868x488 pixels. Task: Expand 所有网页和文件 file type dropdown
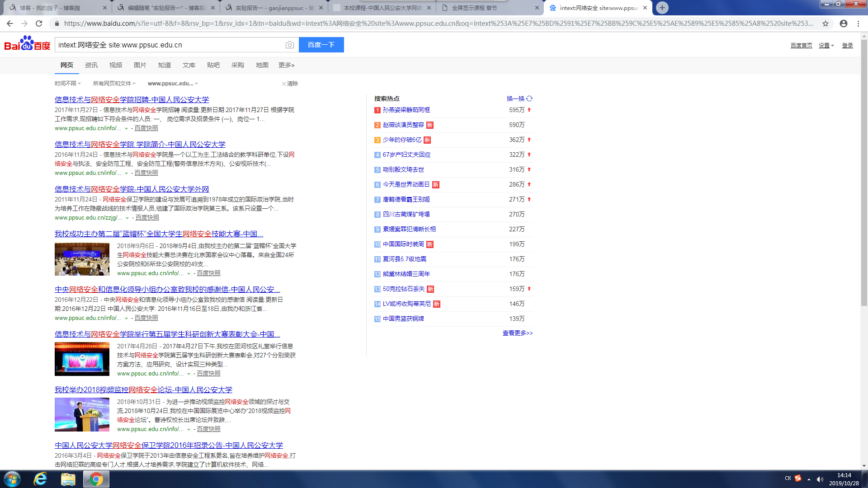click(x=114, y=84)
